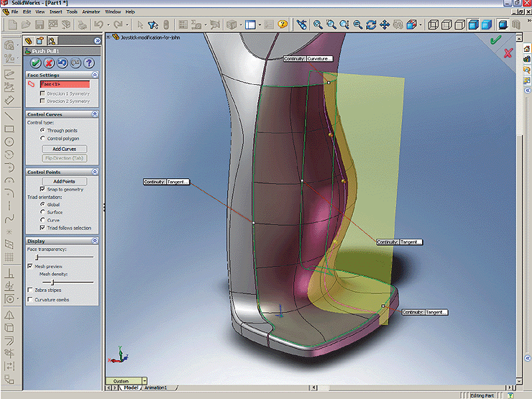Click the Print toolbar icon

click(82, 24)
